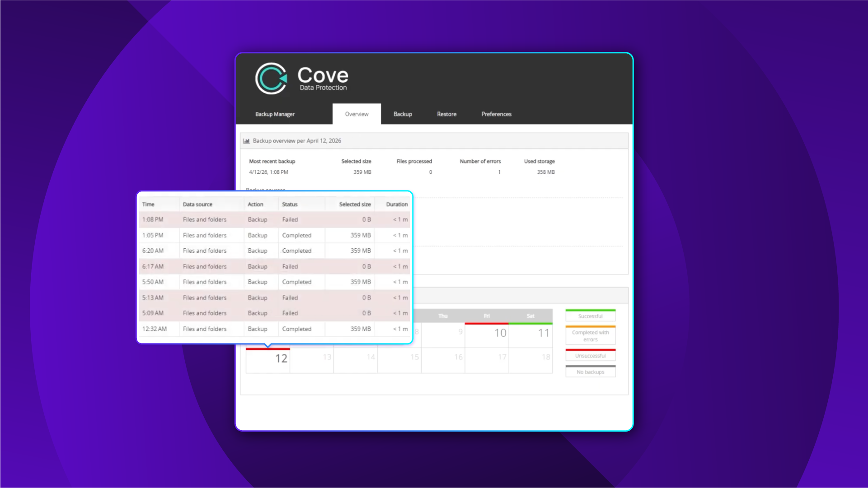The height and width of the screenshot is (488, 868).
Task: Open the Restore tab
Action: click(446, 114)
